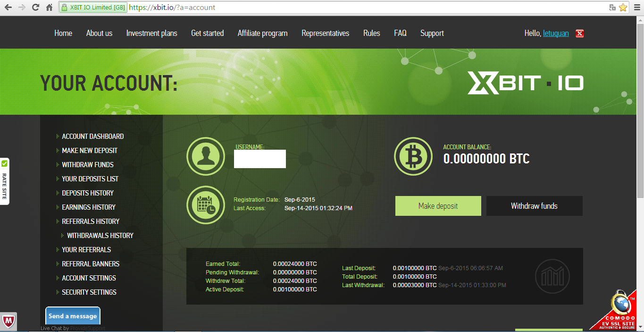Open the browser home icon
This screenshot has width=644, height=332.
pos(49,8)
